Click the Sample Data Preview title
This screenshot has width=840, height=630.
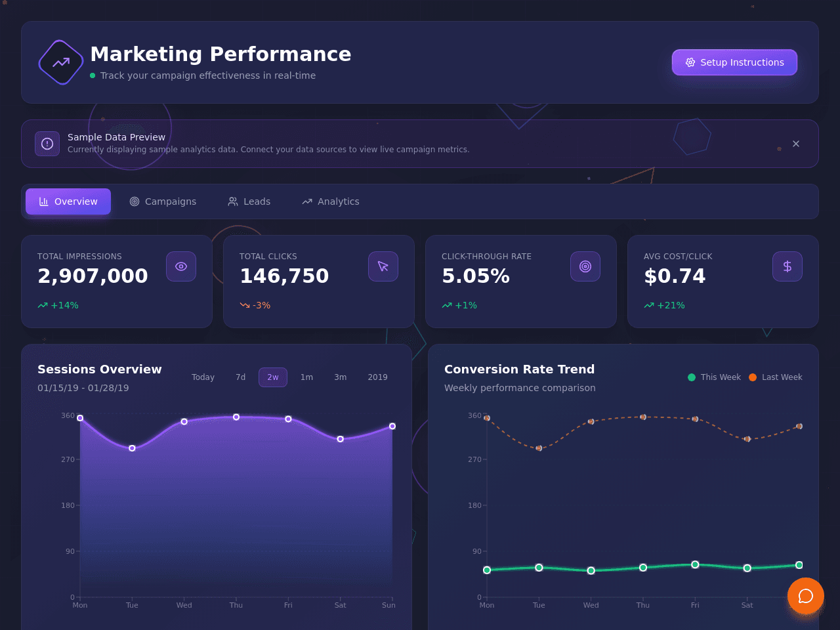coord(116,137)
